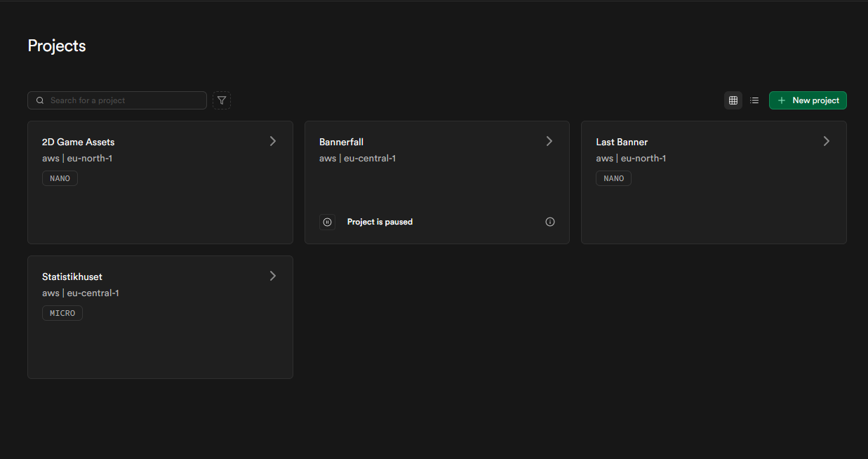868x459 pixels.
Task: Open the Statistikhuset project title
Action: [72, 277]
